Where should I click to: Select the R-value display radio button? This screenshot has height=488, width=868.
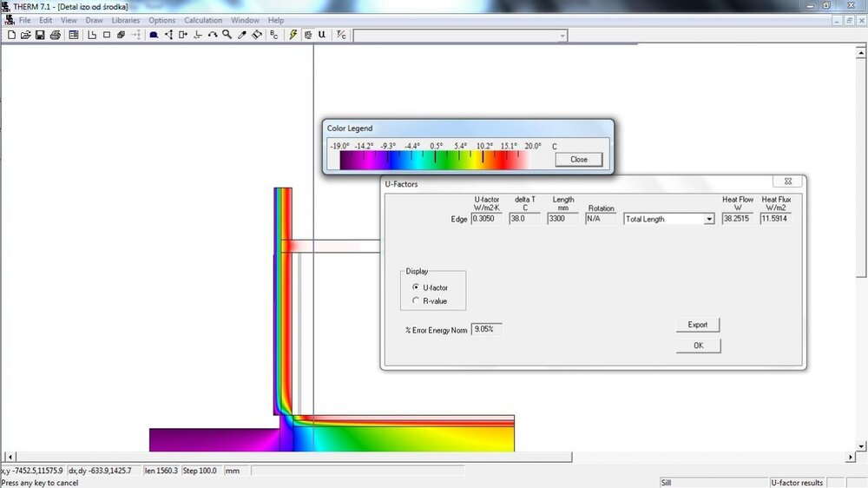point(417,300)
